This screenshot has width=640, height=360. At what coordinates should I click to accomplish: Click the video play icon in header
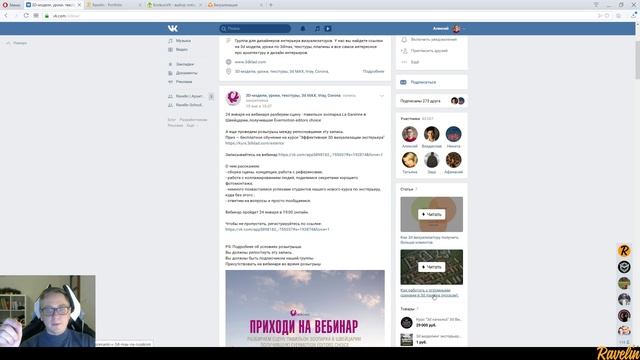(328, 29)
